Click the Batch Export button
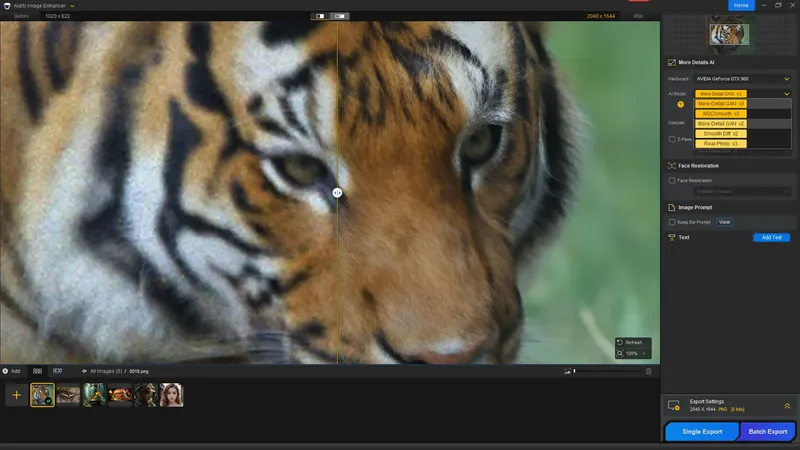 pyautogui.click(x=767, y=432)
